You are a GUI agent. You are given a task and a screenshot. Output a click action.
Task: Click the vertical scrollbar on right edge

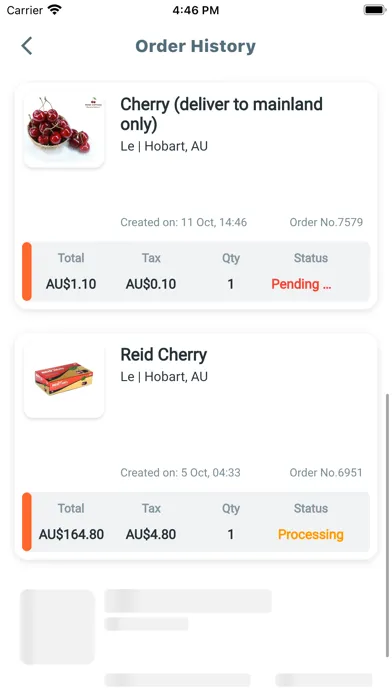387,525
